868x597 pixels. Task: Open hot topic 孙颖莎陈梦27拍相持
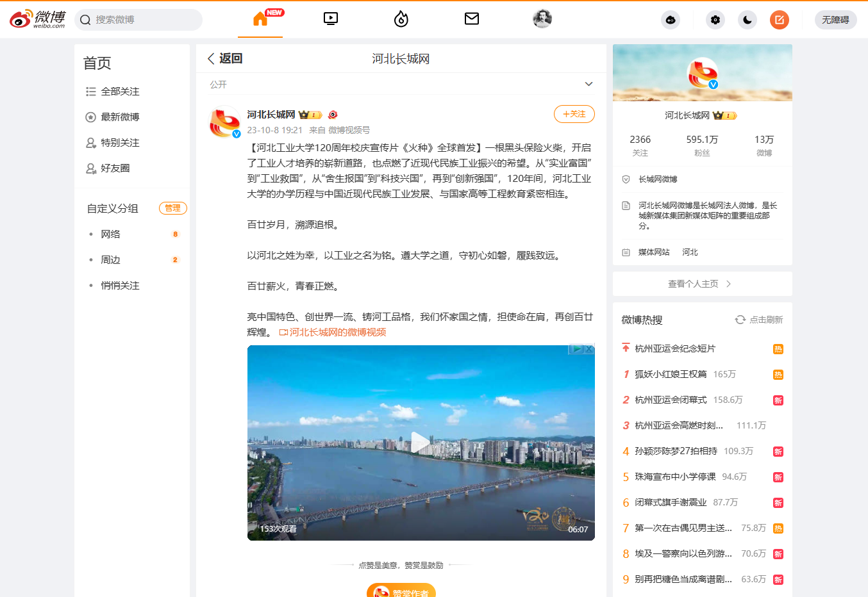tap(676, 451)
